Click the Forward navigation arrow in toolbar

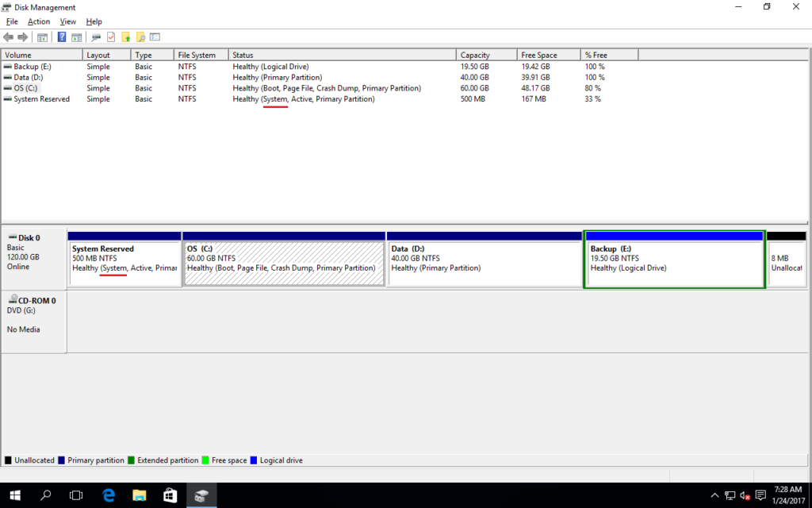pos(22,36)
